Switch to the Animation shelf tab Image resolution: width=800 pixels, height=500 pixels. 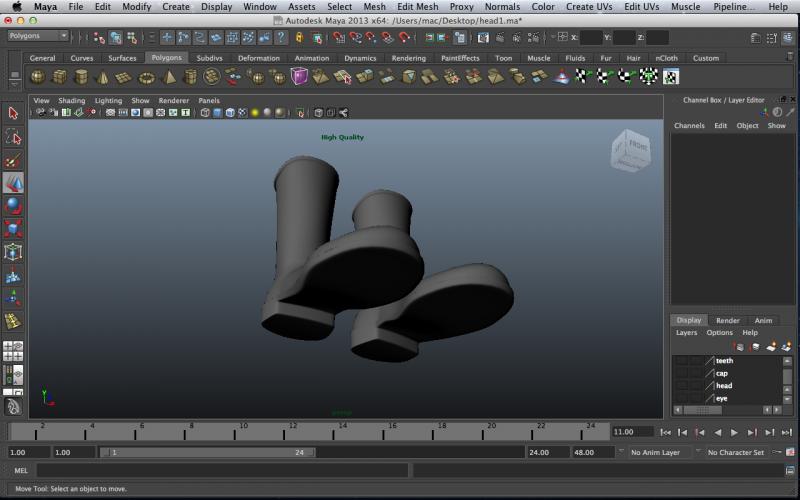311,58
